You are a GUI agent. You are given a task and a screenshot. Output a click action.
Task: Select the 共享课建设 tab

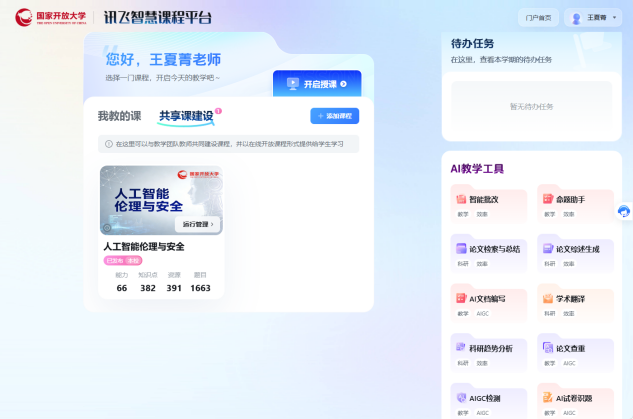pyautogui.click(x=186, y=116)
